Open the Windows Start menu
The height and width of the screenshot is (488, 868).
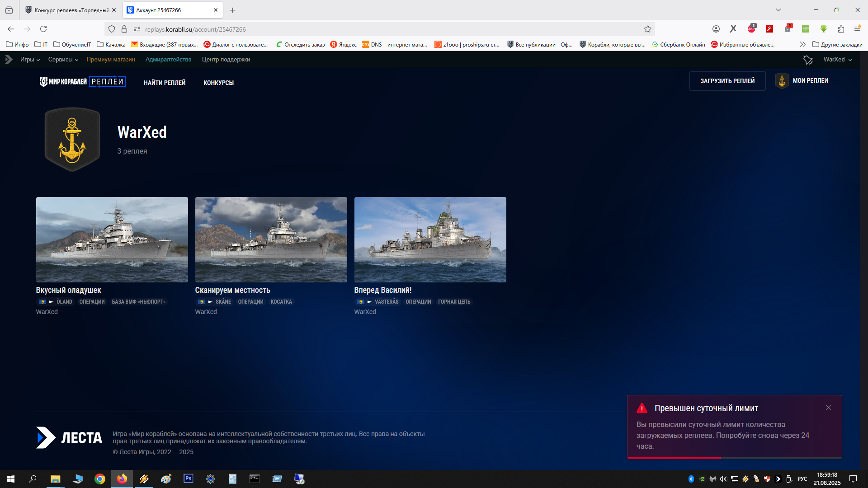coord(11,479)
